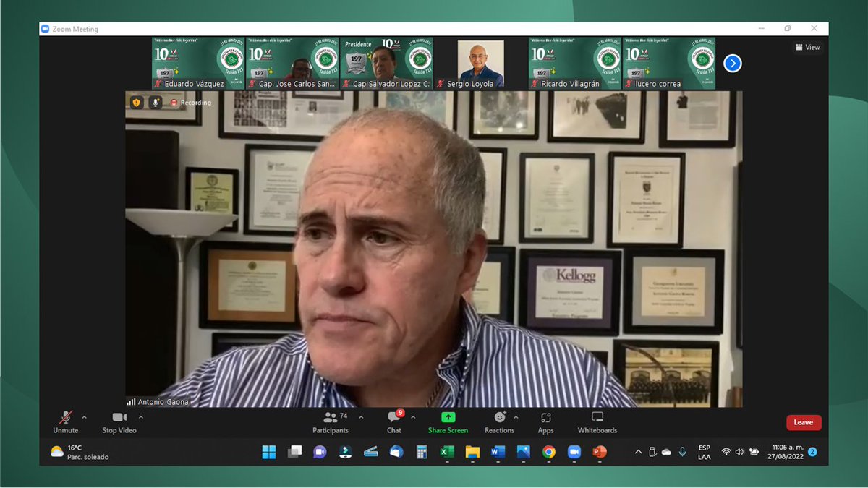Select Cap. Jose Carlos San... thumbnail
The height and width of the screenshot is (488, 868).
point(292,64)
